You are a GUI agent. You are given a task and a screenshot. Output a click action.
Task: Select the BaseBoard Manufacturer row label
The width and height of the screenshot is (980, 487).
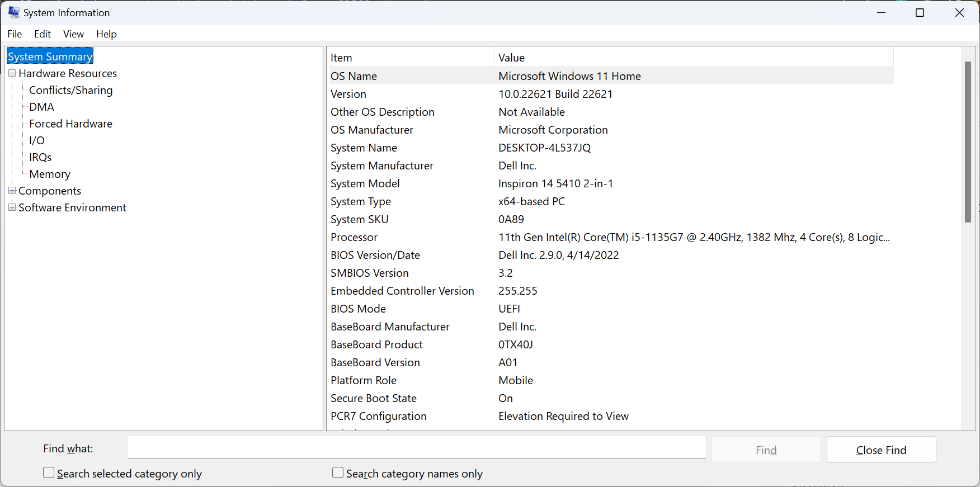click(x=390, y=327)
